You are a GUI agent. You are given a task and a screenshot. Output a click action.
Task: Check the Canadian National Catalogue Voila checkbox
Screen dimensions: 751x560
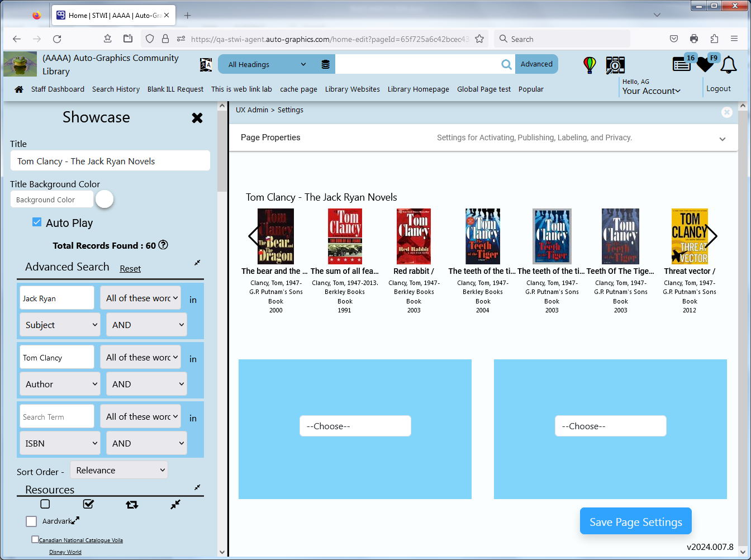(35, 539)
